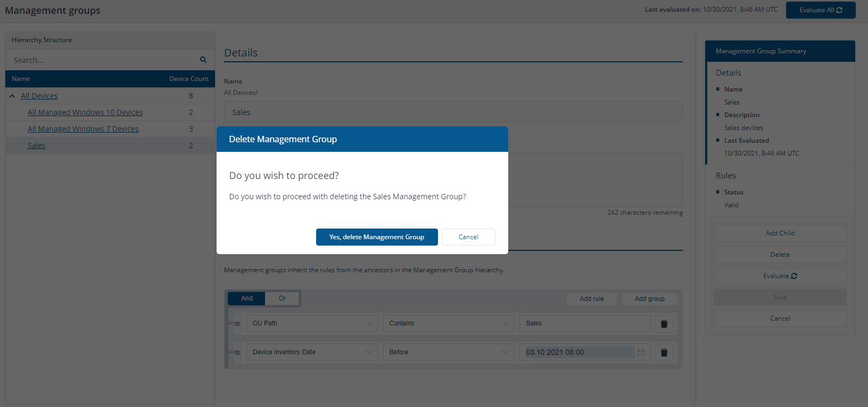This screenshot has width=868, height=407.
Task: Open All Managed Windows 7 Devices group
Action: [83, 129]
